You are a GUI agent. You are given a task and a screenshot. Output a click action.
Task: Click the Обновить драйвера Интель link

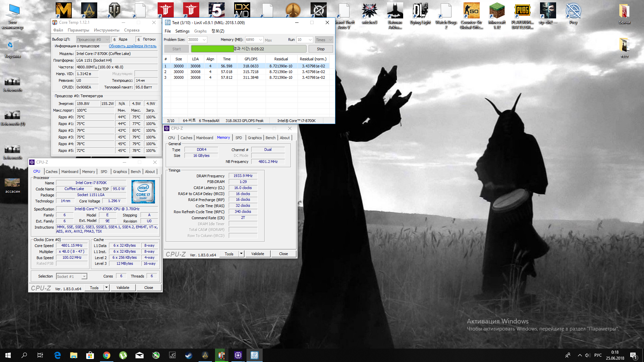pos(132,46)
